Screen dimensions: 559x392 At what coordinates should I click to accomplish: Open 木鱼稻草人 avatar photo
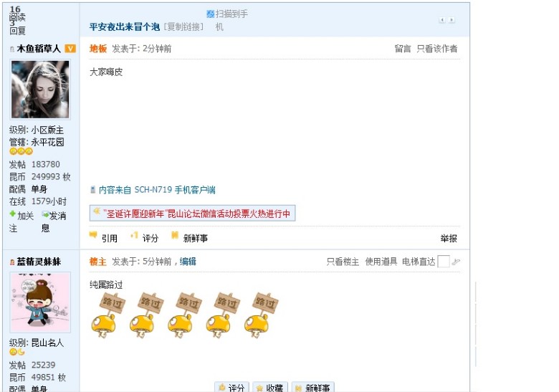click(40, 90)
